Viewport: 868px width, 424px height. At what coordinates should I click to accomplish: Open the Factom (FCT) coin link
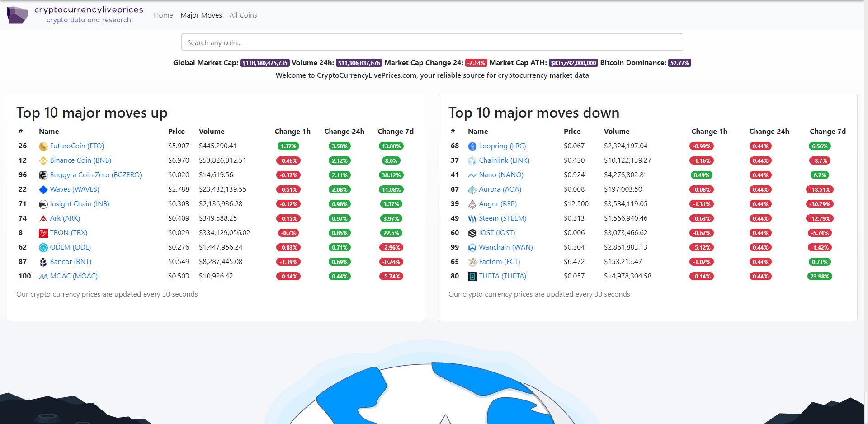[499, 262]
